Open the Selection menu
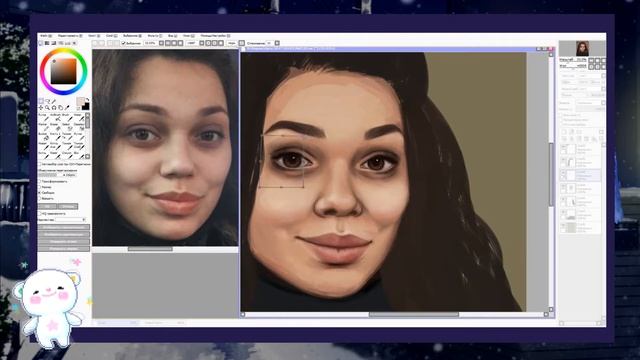 pos(132,36)
